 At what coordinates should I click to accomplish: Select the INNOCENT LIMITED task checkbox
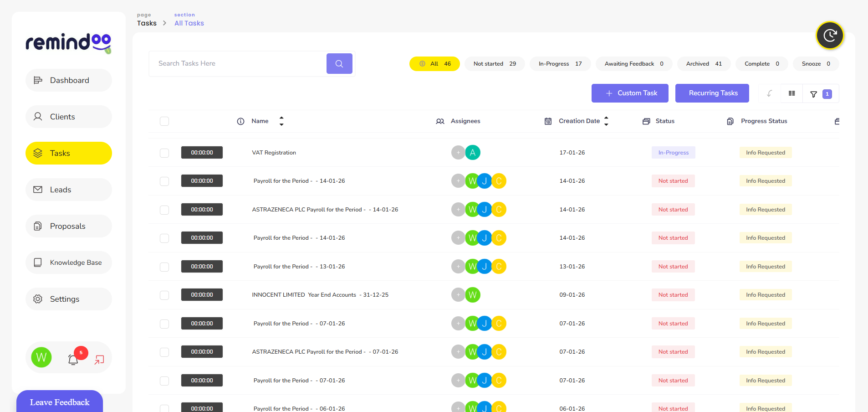click(x=164, y=295)
